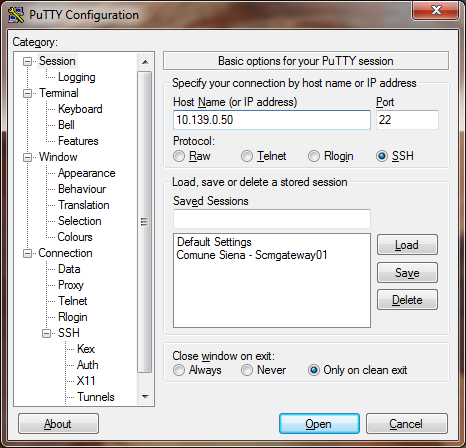Click the scroll down arrow in category tree
466x448 pixels.
pos(145,397)
